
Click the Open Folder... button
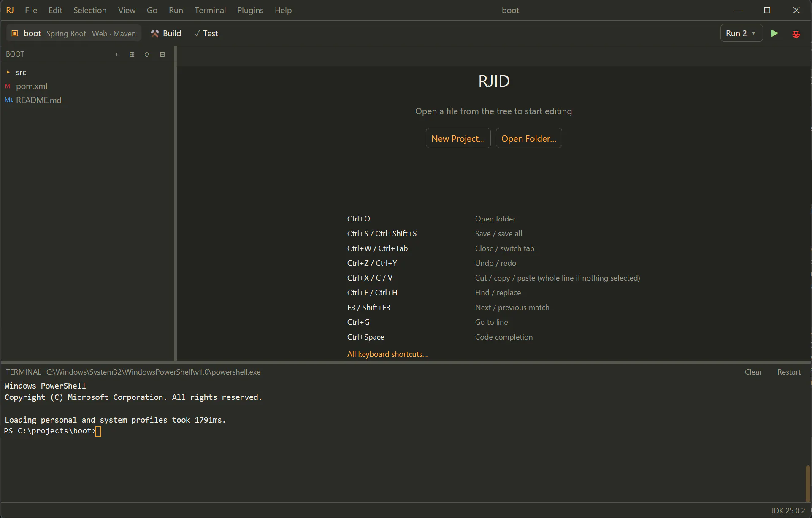(x=529, y=138)
